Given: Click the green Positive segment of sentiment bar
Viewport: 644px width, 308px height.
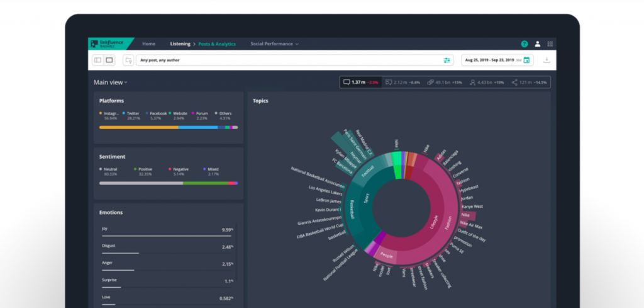Looking at the screenshot, I should 206,183.
